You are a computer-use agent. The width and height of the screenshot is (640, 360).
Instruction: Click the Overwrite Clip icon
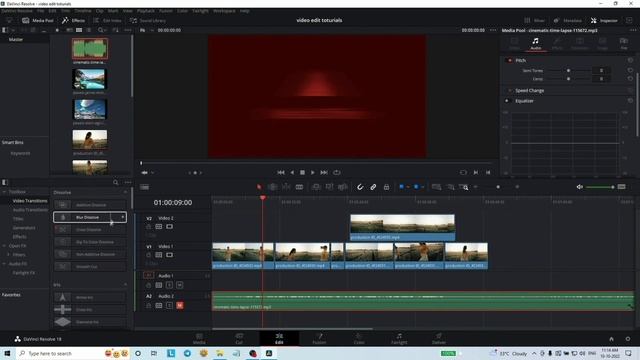pos(329,187)
